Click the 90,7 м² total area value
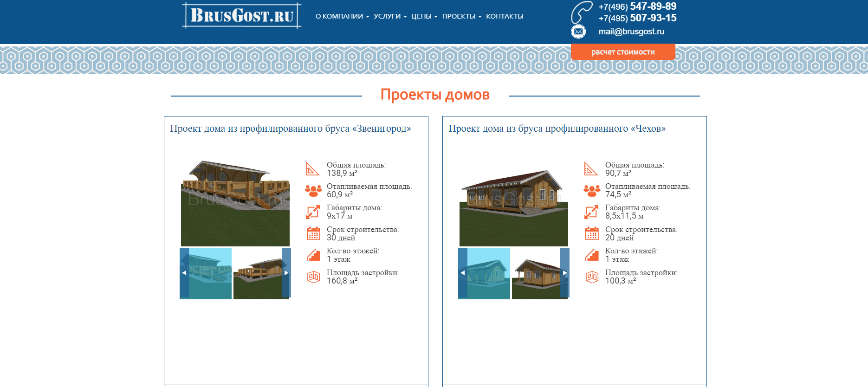 coord(618,173)
